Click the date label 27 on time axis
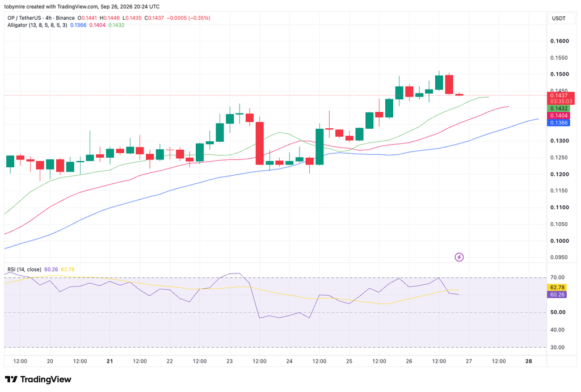The width and height of the screenshot is (581, 392). [x=469, y=361]
